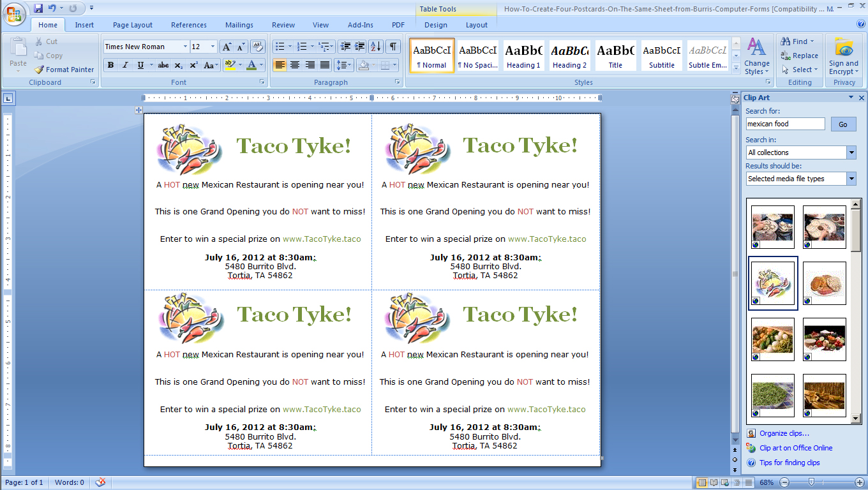Set align text right
Image resolution: width=868 pixels, height=490 pixels.
[310, 65]
